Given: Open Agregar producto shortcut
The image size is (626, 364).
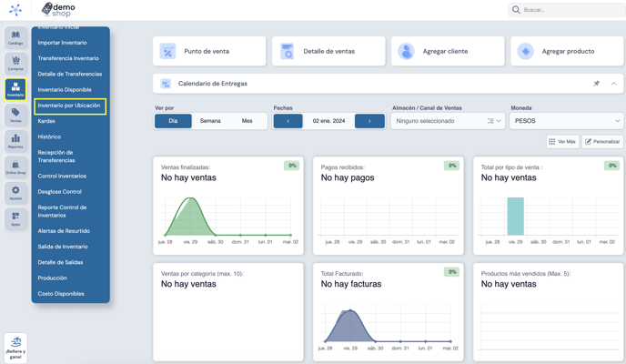Looking at the screenshot, I should tap(567, 52).
